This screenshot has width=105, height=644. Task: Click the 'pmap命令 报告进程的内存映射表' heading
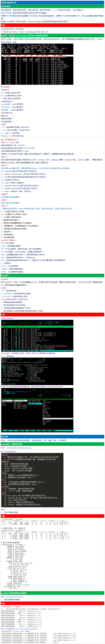(53, 593)
